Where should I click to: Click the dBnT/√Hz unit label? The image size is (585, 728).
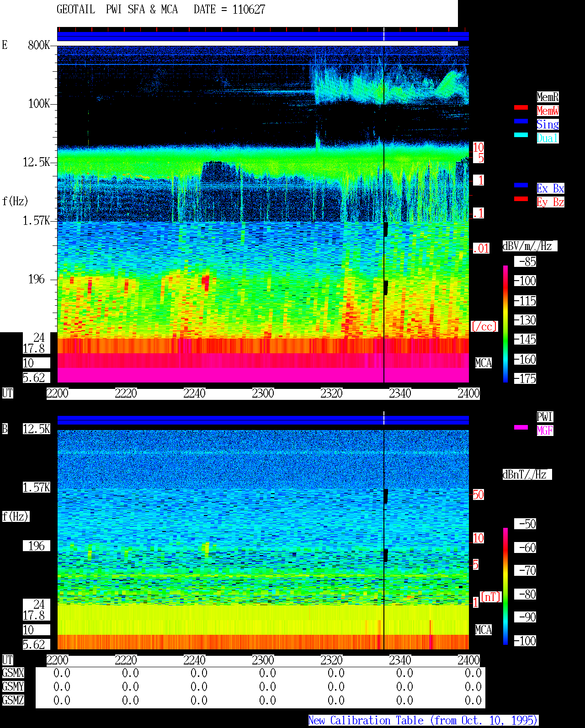coord(527,474)
